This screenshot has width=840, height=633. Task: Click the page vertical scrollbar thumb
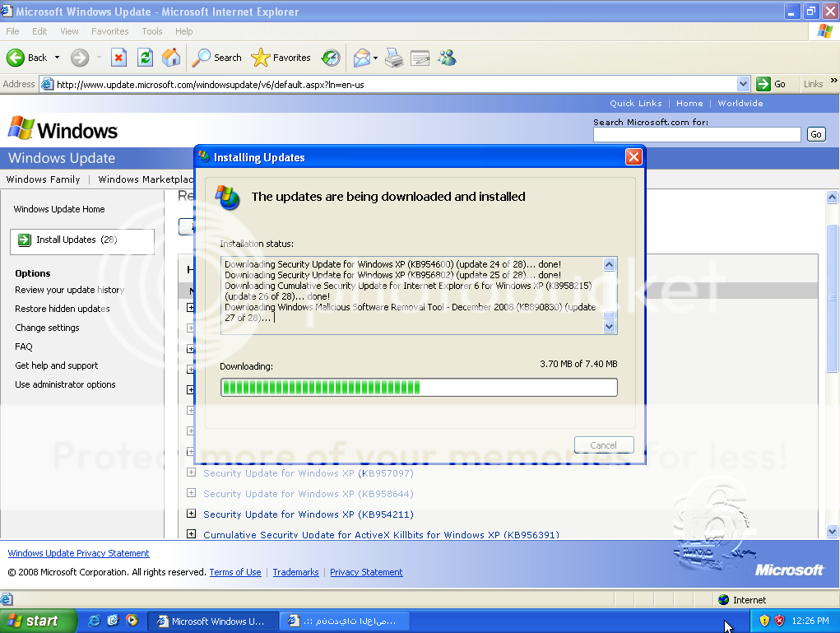832,298
